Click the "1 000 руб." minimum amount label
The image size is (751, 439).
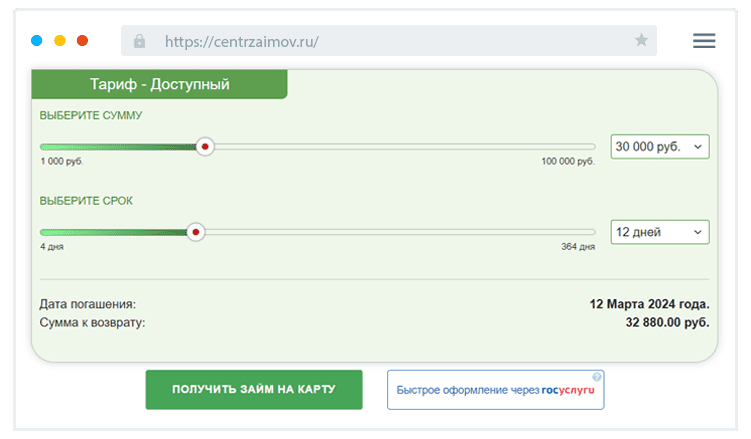[62, 161]
